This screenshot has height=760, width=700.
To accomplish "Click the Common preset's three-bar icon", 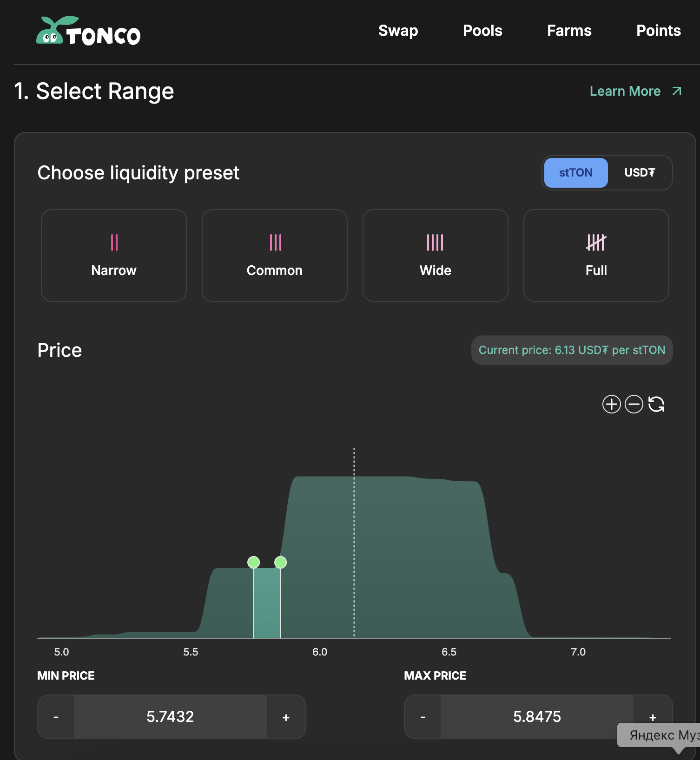I will pos(276,242).
